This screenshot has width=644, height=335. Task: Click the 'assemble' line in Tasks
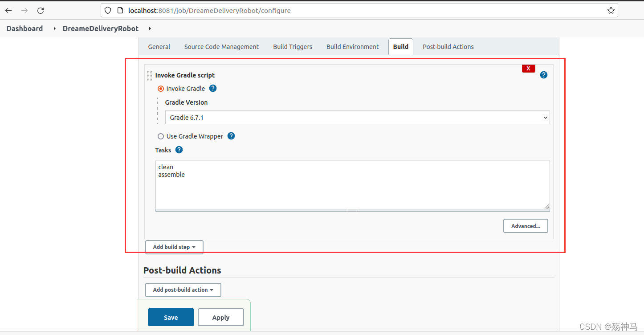click(171, 175)
